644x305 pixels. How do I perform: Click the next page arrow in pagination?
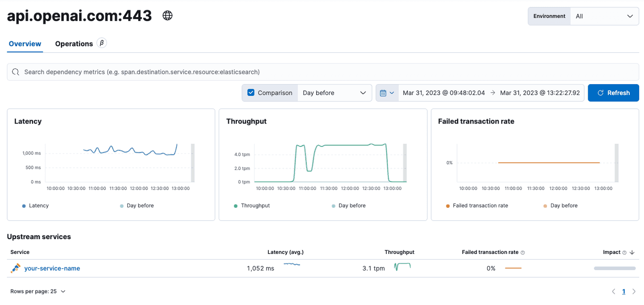pos(634,291)
